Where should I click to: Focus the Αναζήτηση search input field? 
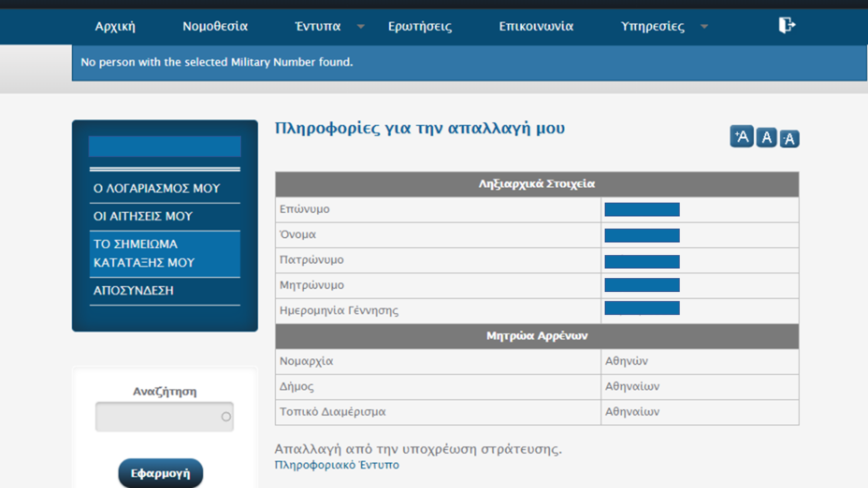164,416
